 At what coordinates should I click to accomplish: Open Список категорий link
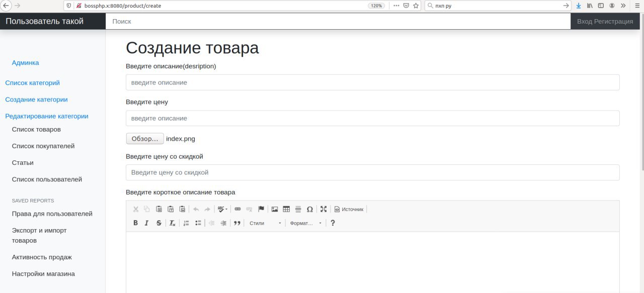click(x=32, y=83)
